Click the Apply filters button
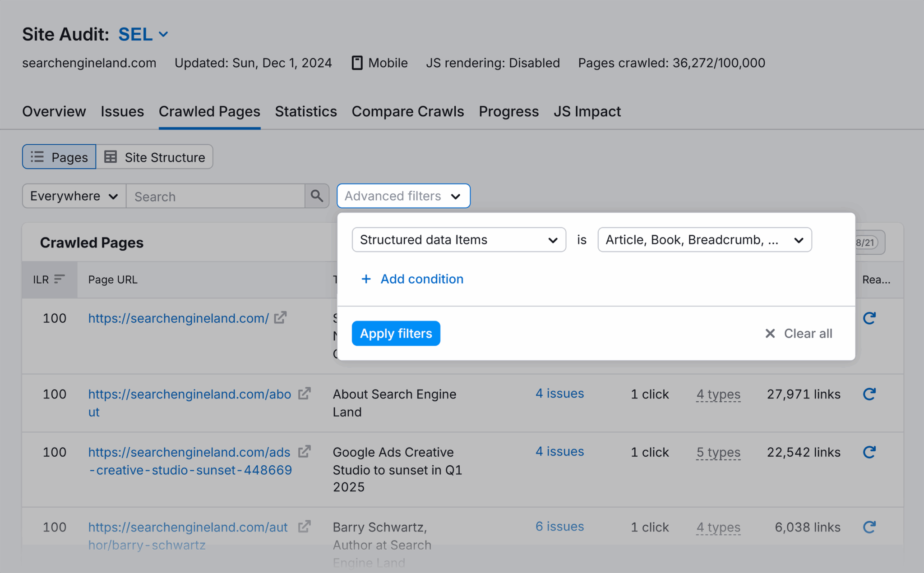The width and height of the screenshot is (924, 573). point(396,333)
